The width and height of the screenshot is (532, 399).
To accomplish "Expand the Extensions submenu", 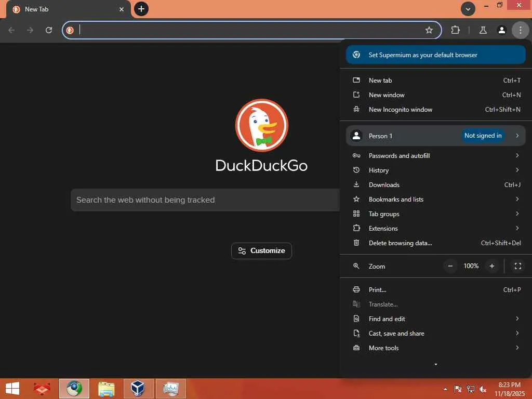I will coord(436,229).
